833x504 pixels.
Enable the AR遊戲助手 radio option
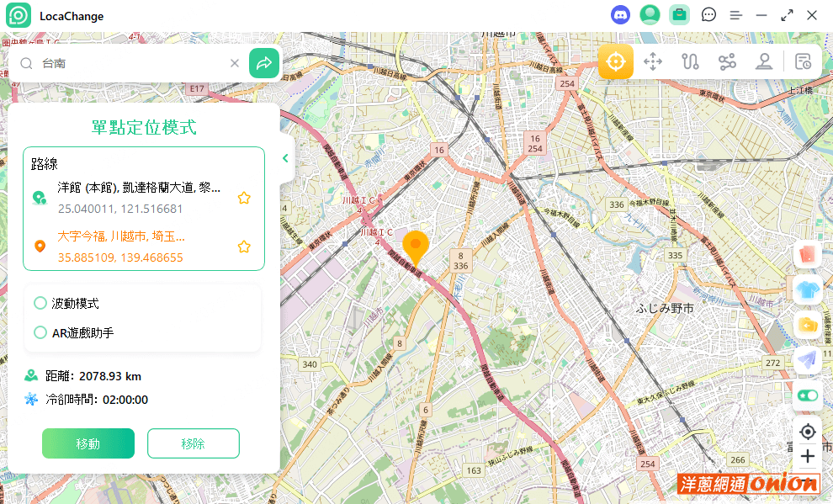tap(40, 332)
